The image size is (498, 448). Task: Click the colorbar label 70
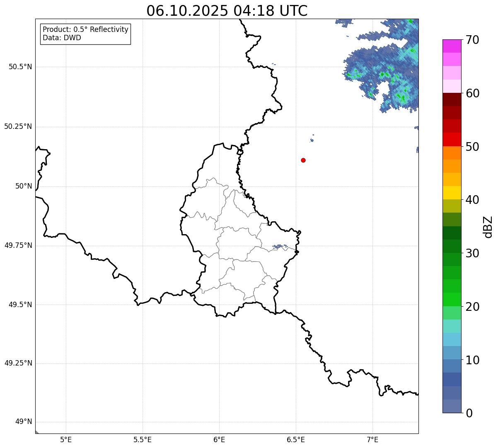tap(472, 40)
